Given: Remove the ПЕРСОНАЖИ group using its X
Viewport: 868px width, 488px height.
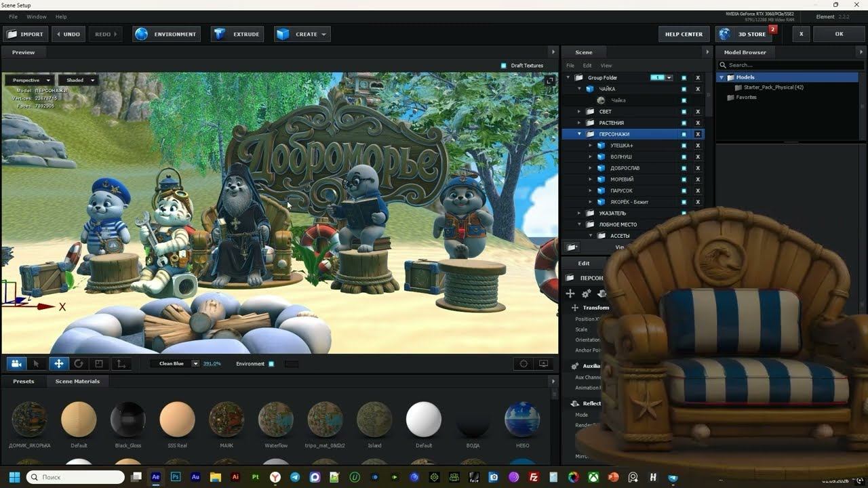Looking at the screenshot, I should click(x=698, y=134).
